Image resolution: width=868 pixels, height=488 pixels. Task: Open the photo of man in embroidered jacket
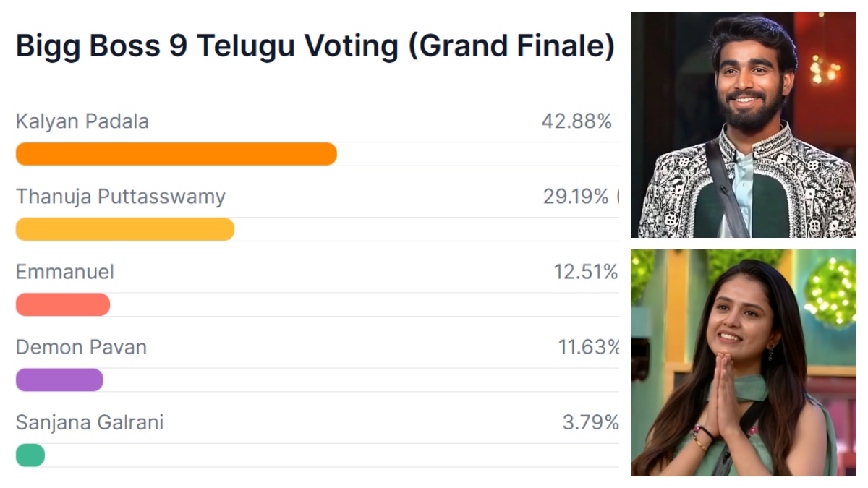(x=743, y=124)
